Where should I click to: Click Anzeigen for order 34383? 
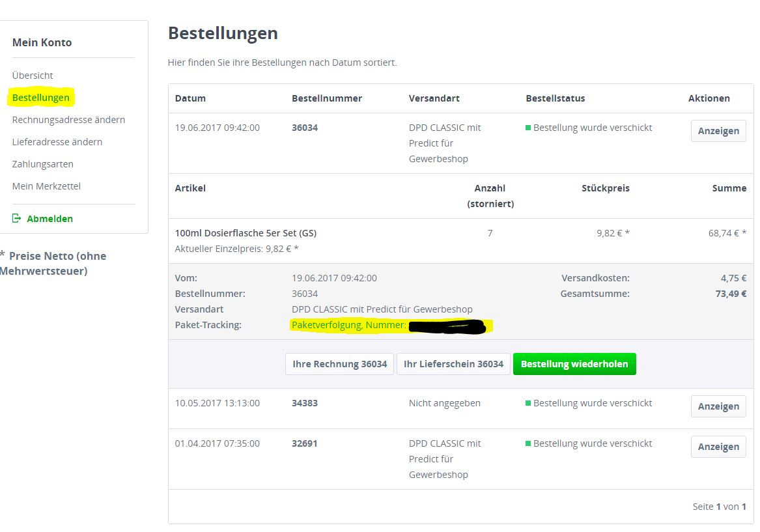718,406
